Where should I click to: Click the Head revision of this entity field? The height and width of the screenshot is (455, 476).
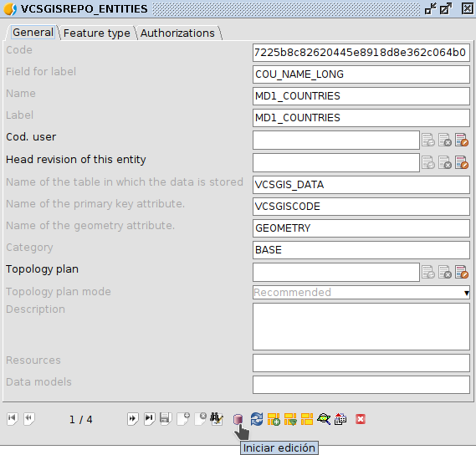click(336, 162)
